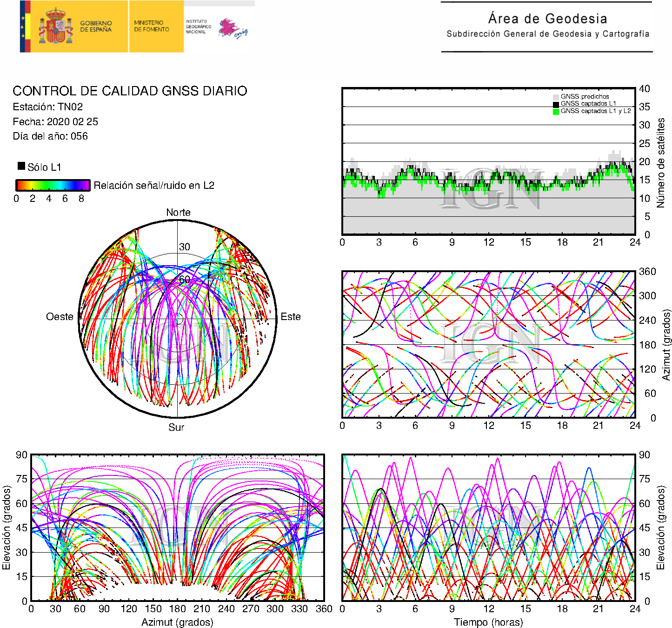Screen dimensions: 672x628
Task: Click the Tiempo (horas) axis label
Action: (x=488, y=622)
